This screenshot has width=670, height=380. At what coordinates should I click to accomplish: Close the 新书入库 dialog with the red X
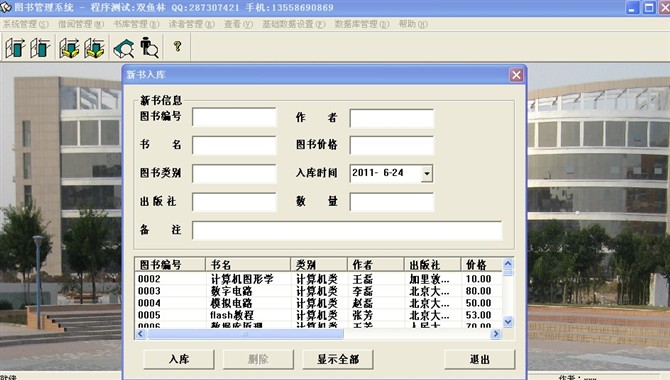point(516,75)
